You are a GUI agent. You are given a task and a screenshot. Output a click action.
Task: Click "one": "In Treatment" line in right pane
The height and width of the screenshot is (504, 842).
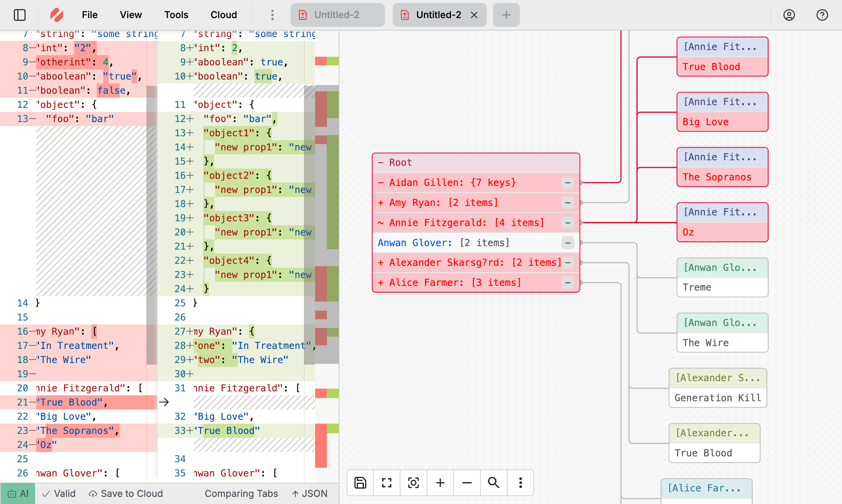point(236,345)
